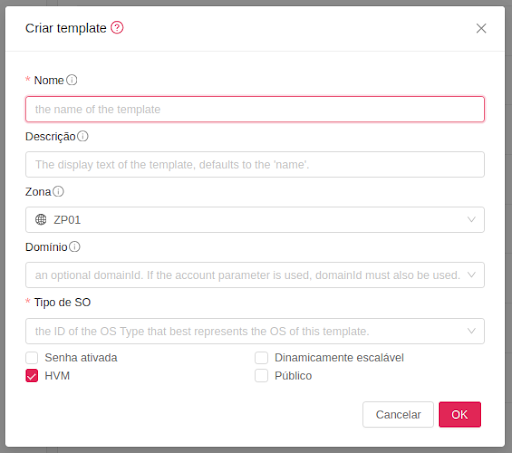Click the Tipo de SO label
The width and height of the screenshot is (512, 453).
(x=62, y=302)
